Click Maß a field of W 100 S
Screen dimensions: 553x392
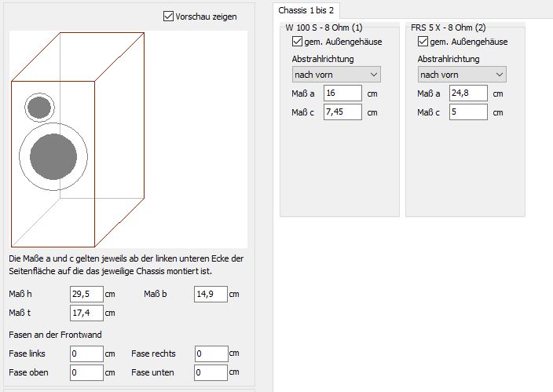(342, 93)
